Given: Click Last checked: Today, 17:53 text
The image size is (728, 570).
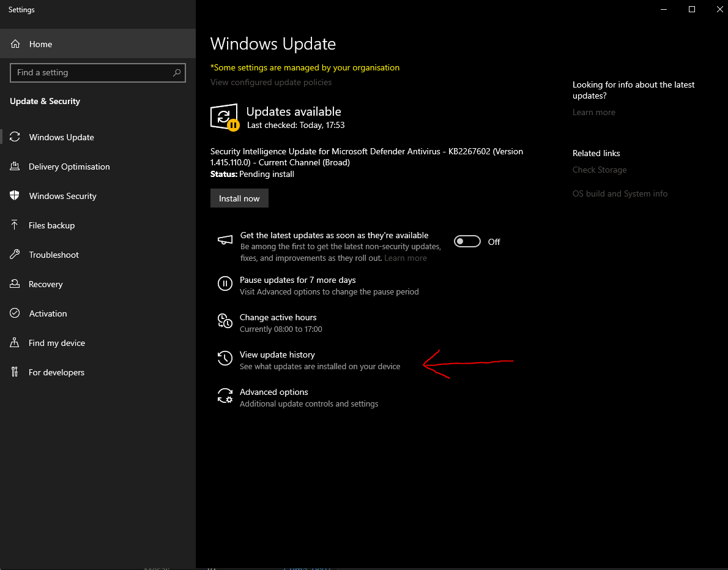Looking at the screenshot, I should point(295,125).
